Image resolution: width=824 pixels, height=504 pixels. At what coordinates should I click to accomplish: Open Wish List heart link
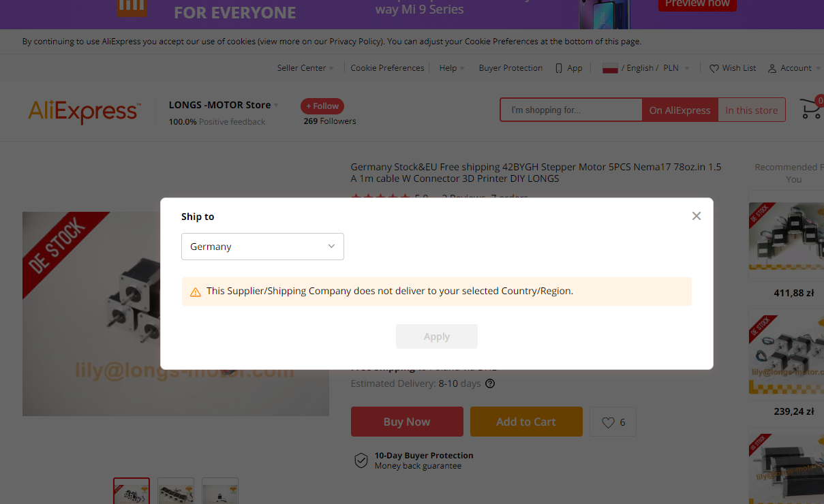tap(733, 68)
